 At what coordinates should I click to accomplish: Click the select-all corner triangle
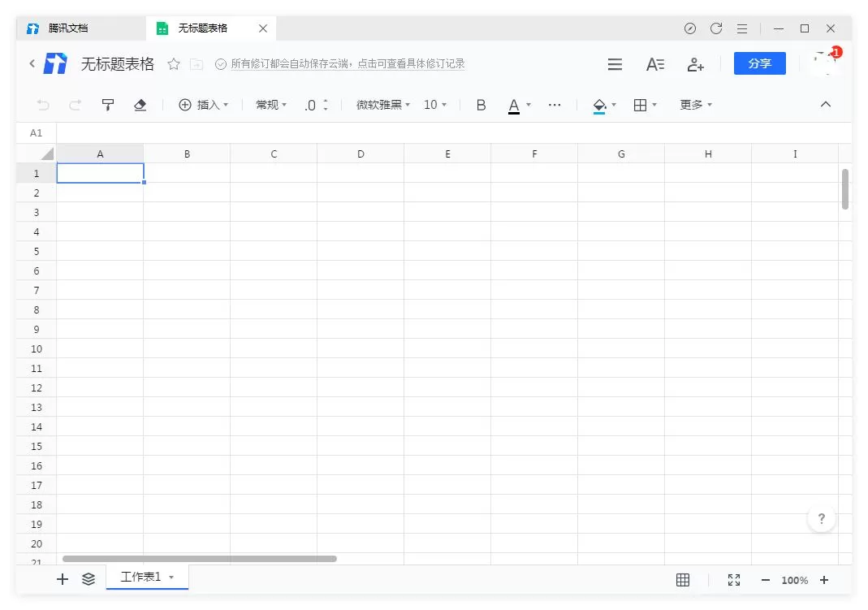[48, 154]
